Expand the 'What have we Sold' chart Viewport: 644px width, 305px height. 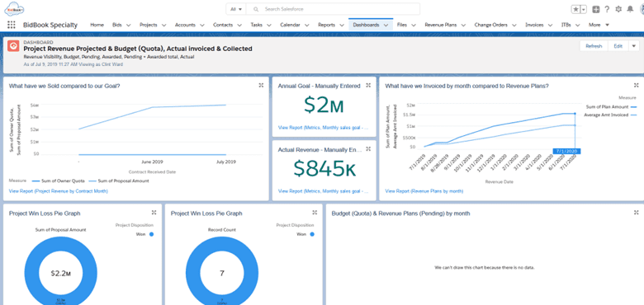coord(261,85)
